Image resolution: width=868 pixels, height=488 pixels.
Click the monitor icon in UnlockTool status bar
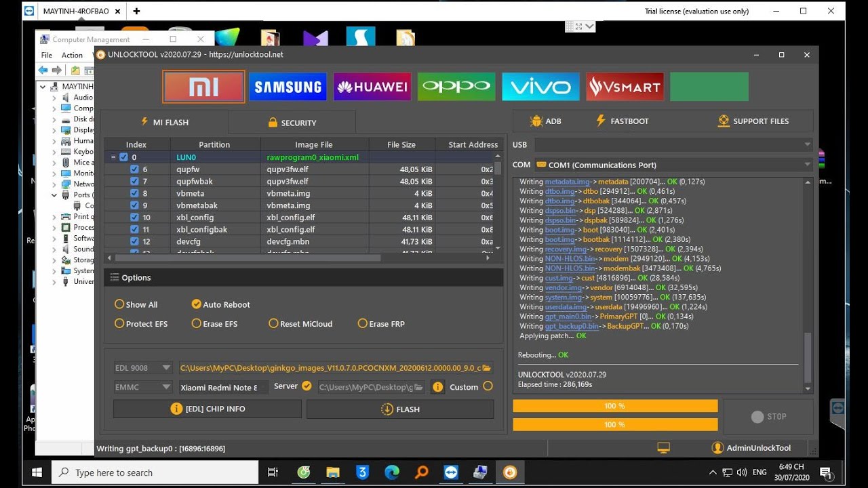point(663,448)
